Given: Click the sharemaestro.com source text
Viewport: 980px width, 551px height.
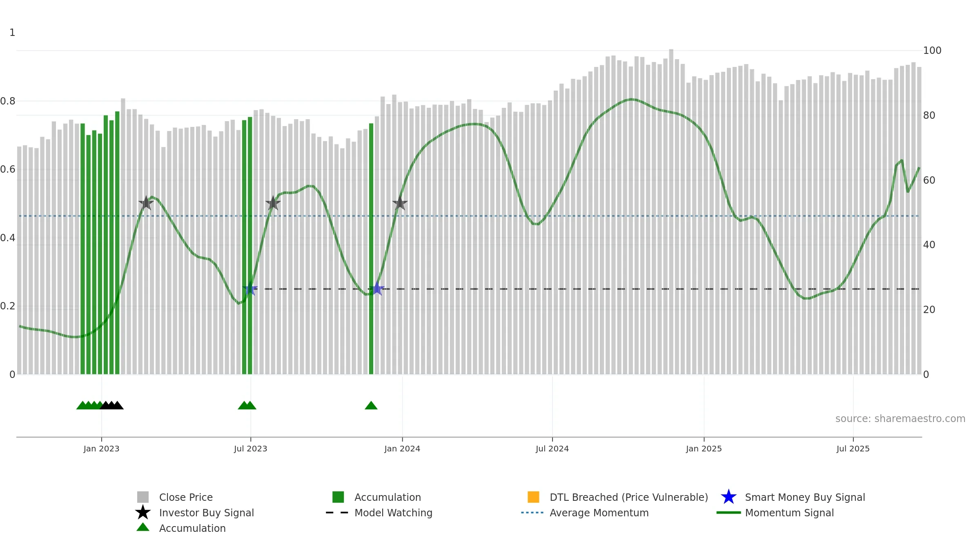Looking at the screenshot, I should click(x=900, y=419).
